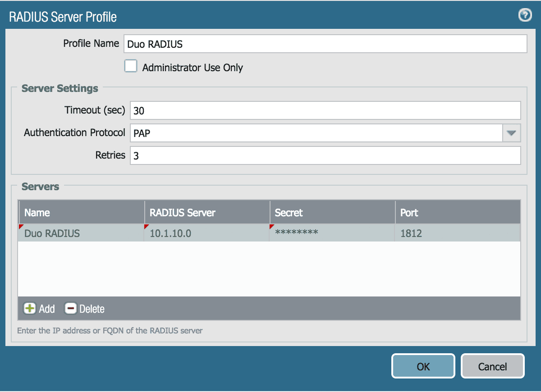Cancel the RADIUS Server Profile dialog
The width and height of the screenshot is (541, 392).
(x=492, y=366)
